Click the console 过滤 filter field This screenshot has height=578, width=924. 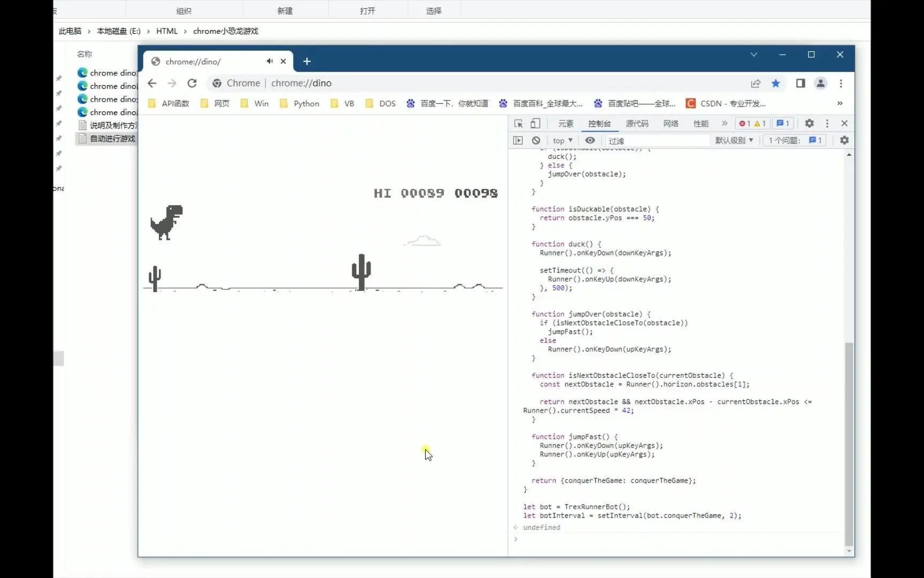click(x=658, y=140)
